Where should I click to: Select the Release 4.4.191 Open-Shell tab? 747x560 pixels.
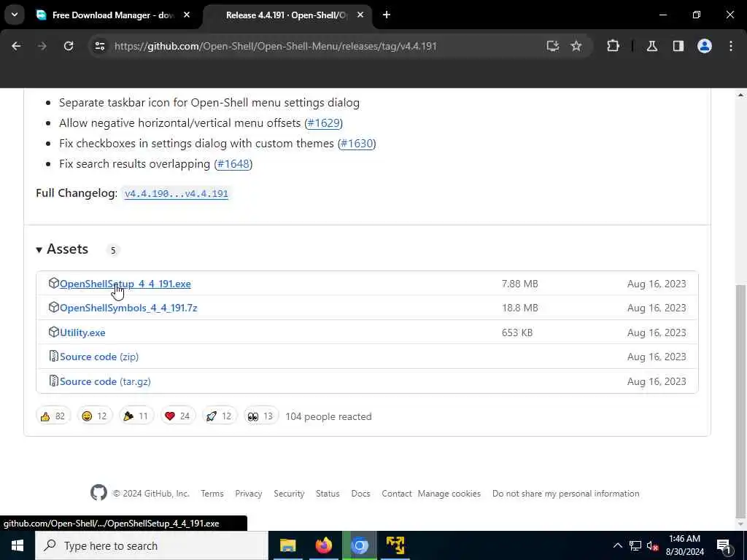(287, 15)
